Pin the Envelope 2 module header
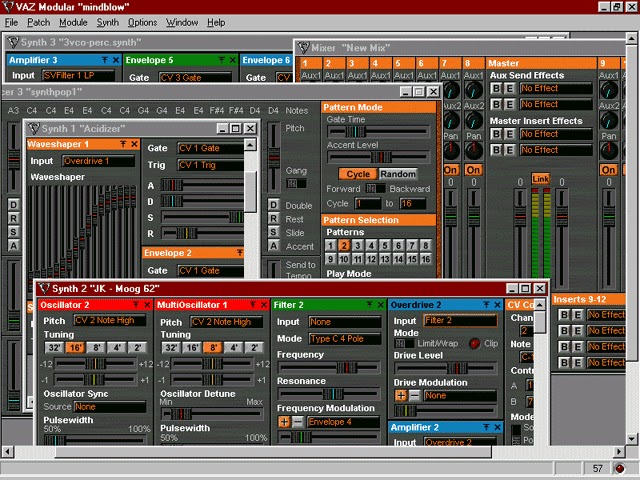This screenshot has height=480, width=640. 240,253
